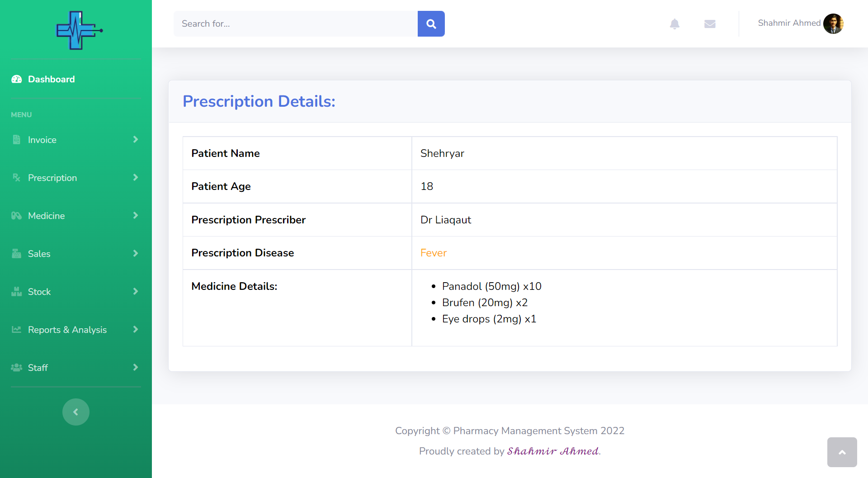Expand the Invoice menu chevron
The width and height of the screenshot is (868, 478).
coord(135,140)
